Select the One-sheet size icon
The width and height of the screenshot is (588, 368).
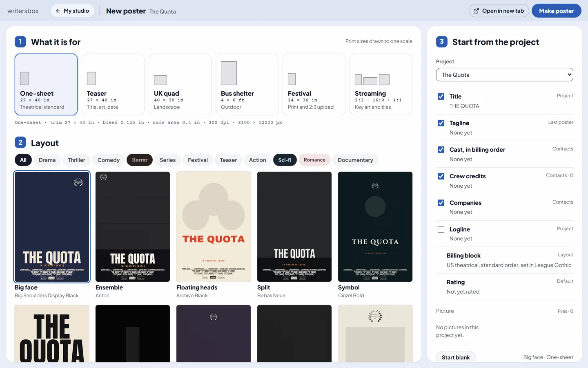point(24,79)
